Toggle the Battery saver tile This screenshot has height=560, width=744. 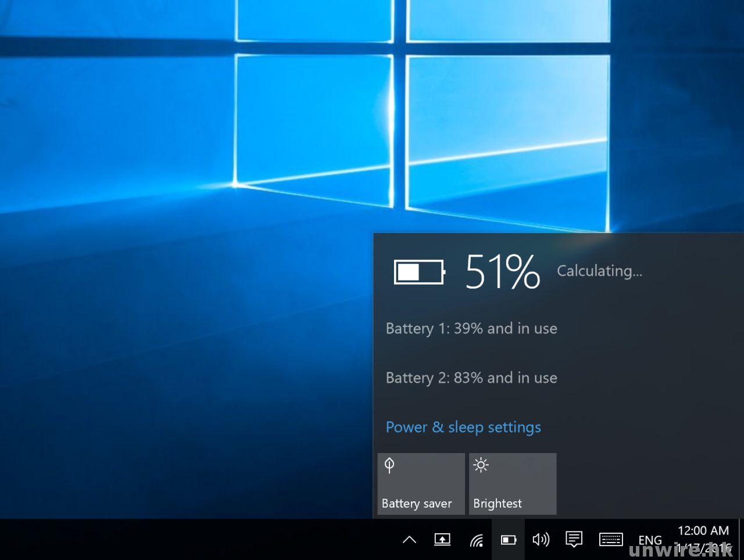[x=421, y=483]
